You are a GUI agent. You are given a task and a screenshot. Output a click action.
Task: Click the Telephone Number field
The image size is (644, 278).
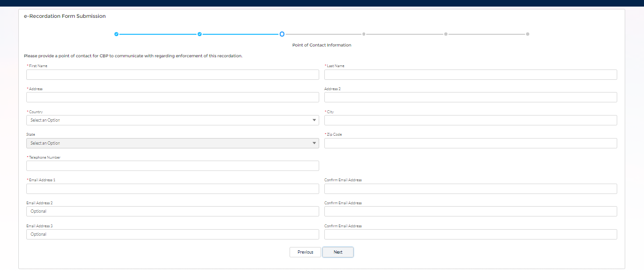coord(173,166)
